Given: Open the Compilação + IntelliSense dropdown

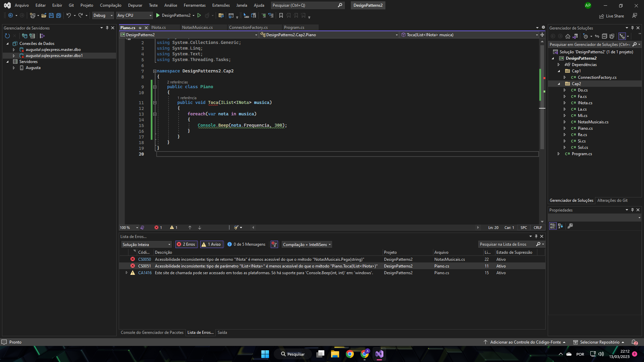Looking at the screenshot, I should coord(307,244).
